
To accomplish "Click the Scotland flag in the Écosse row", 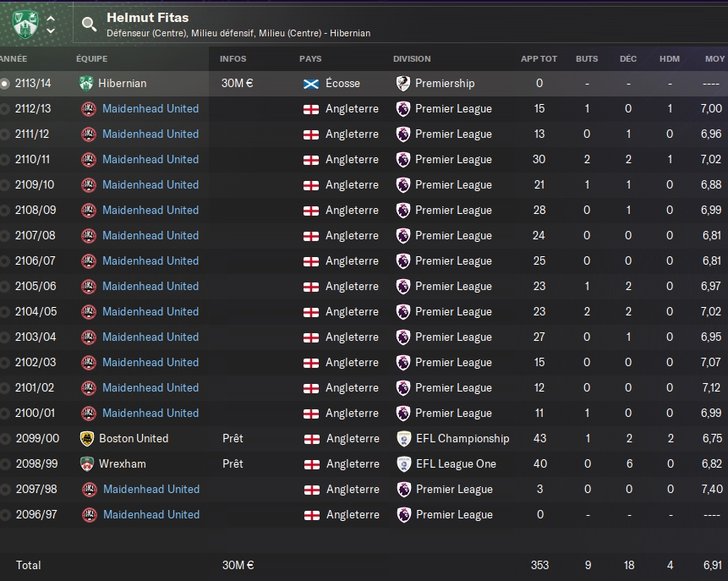I will [x=311, y=83].
